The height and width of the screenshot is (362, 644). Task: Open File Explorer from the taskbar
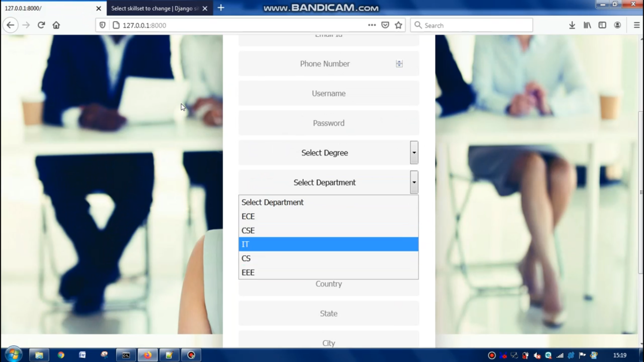tap(39, 355)
